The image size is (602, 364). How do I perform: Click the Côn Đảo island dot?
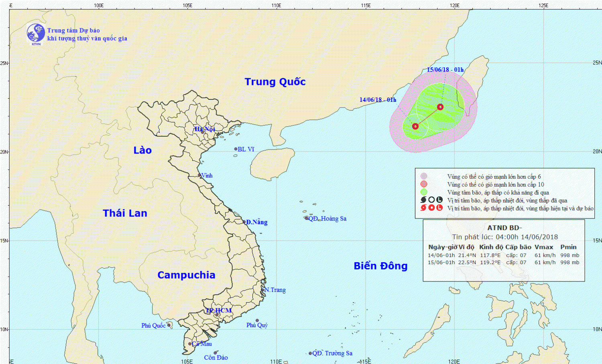(216, 353)
